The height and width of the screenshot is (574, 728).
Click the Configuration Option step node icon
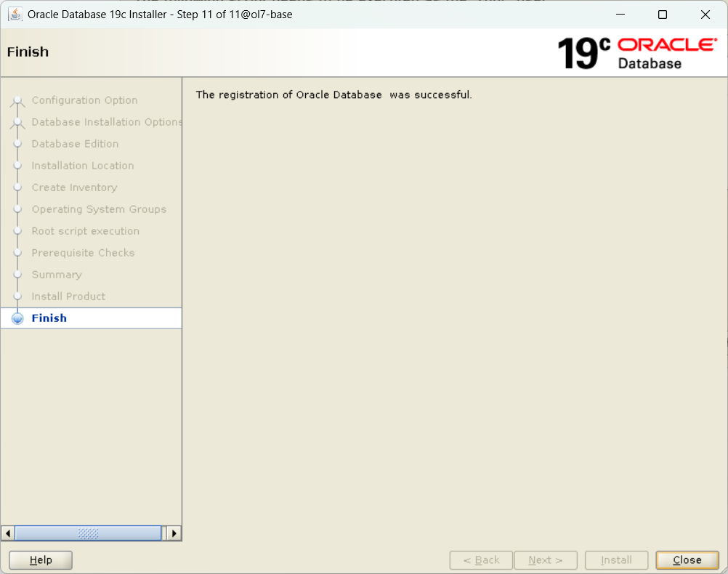pos(17,101)
